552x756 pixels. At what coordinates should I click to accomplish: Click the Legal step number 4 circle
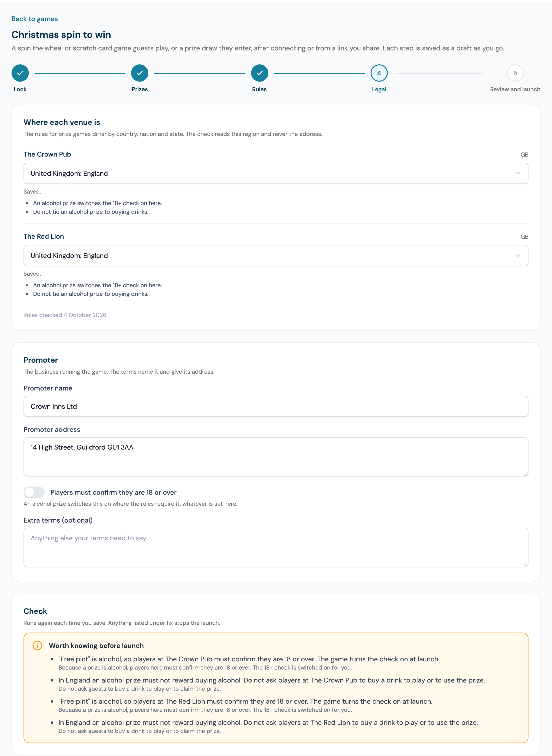pyautogui.click(x=379, y=73)
